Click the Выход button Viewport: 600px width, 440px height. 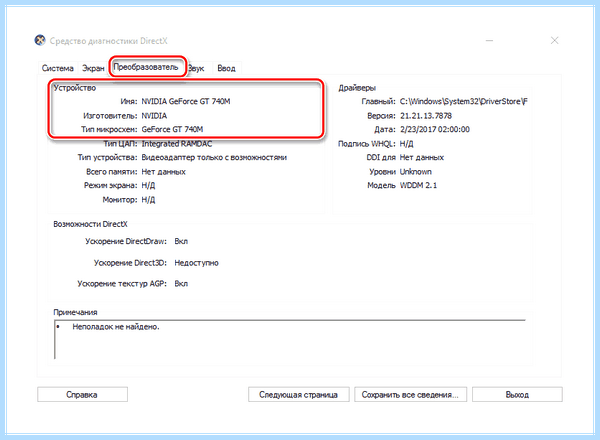(x=517, y=394)
